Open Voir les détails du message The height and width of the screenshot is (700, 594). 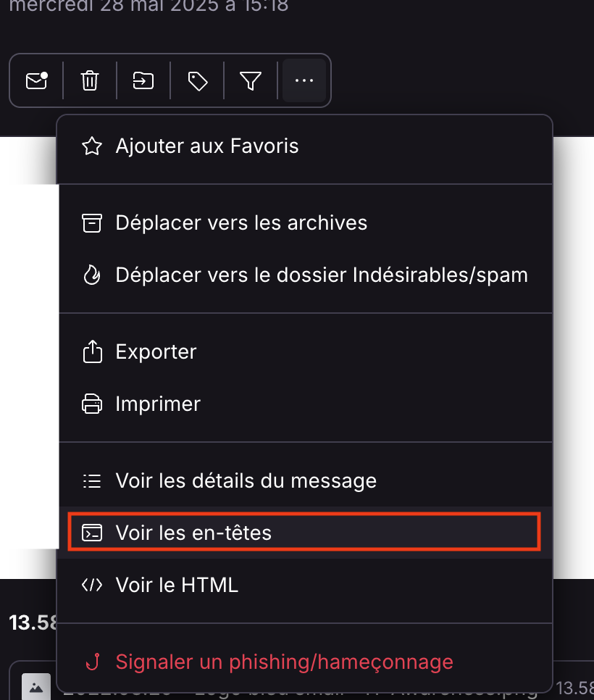246,480
